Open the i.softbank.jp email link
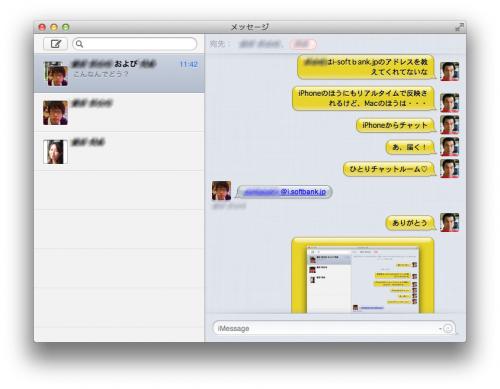Screen dimensions: 500x389 (x=285, y=192)
